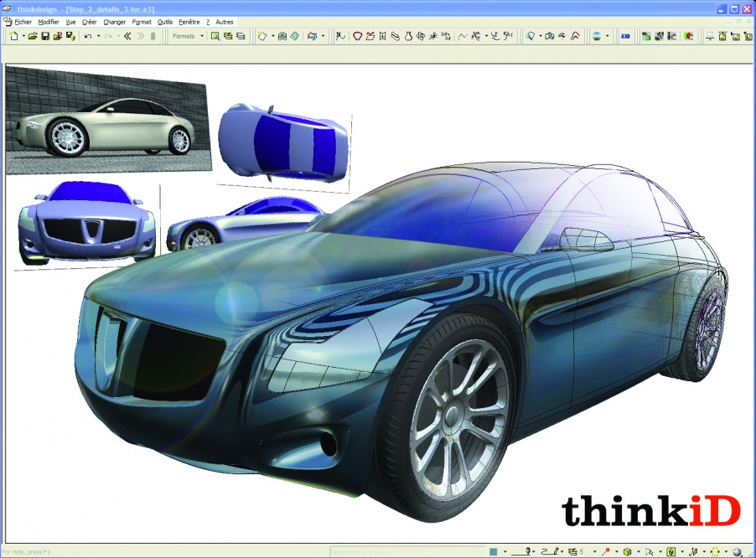Click the yellow tag shape tool icon
Screen dimensions: 756x558
click(261, 36)
